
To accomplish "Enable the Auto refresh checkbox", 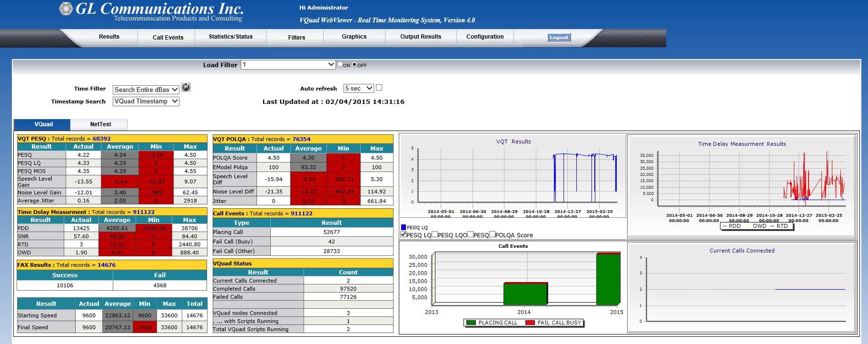I will click(x=379, y=88).
